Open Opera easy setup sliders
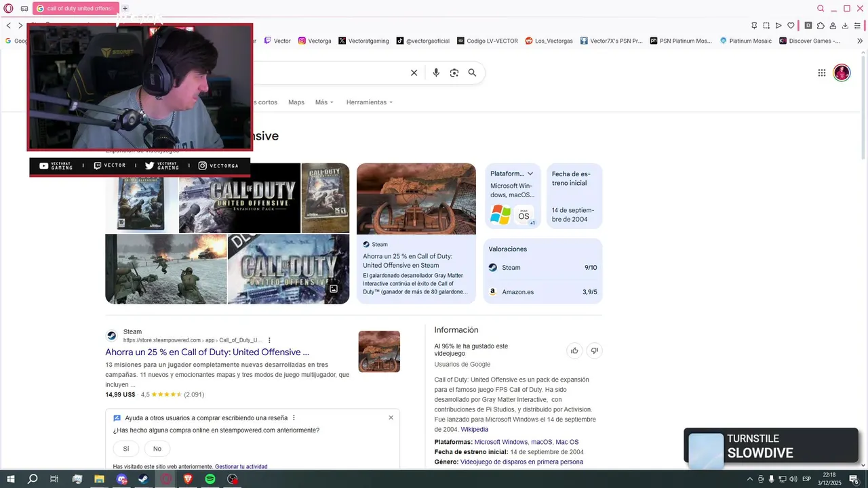Viewport: 868px width, 488px height. tap(858, 26)
